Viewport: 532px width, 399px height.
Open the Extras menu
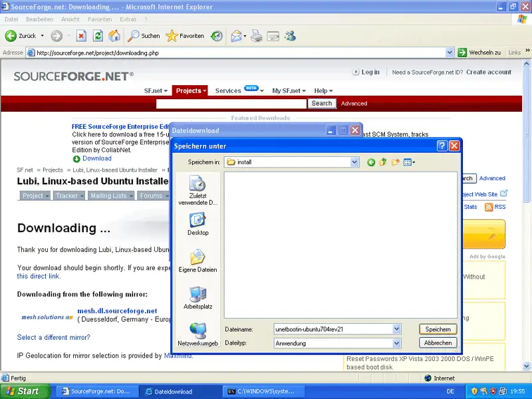point(128,19)
